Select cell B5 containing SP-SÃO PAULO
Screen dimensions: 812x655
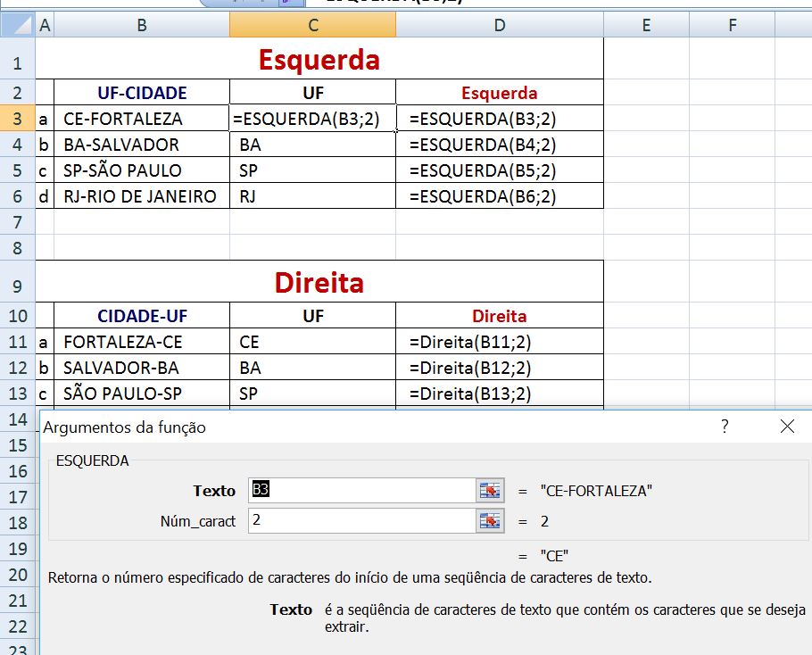pyautogui.click(x=141, y=169)
